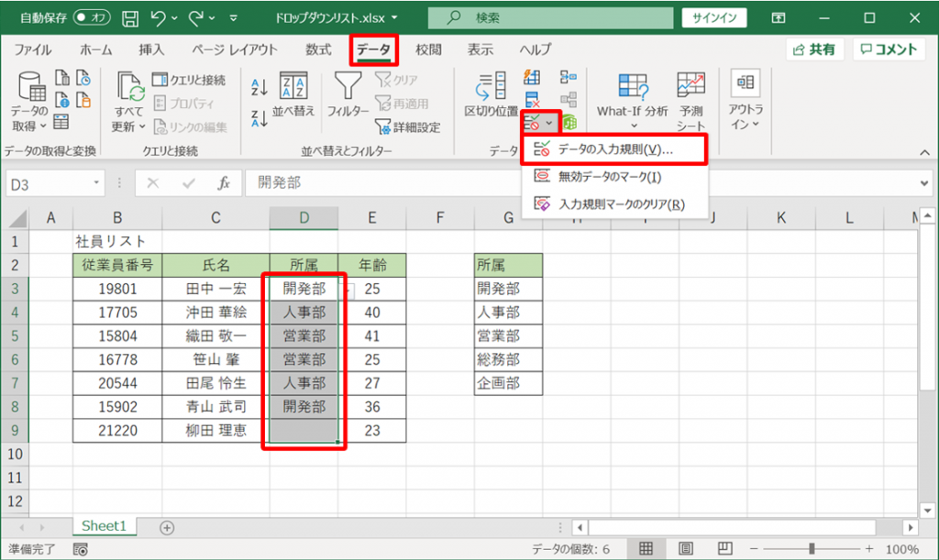Image resolution: width=939 pixels, height=560 pixels.
Task: Open the Customize Quick Access Toolbar dropdown
Action: [x=234, y=18]
